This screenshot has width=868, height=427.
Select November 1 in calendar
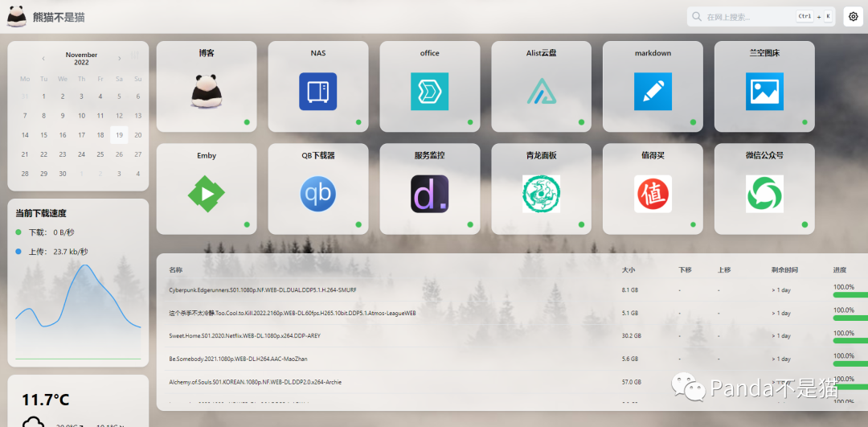pyautogui.click(x=43, y=96)
